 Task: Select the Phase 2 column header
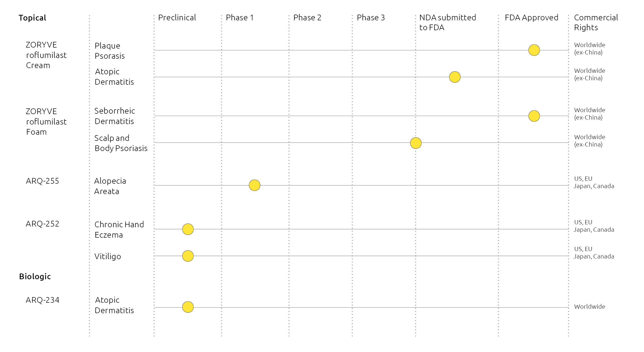coord(307,18)
